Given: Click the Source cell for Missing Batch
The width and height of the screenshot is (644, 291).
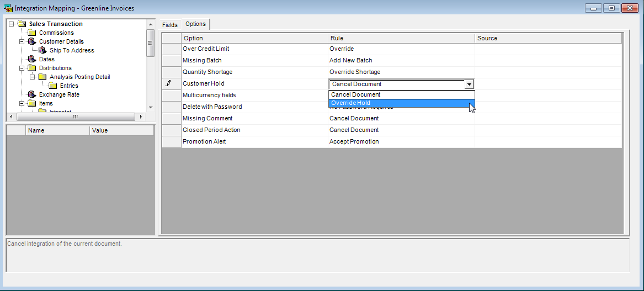Looking at the screenshot, I should click(549, 60).
